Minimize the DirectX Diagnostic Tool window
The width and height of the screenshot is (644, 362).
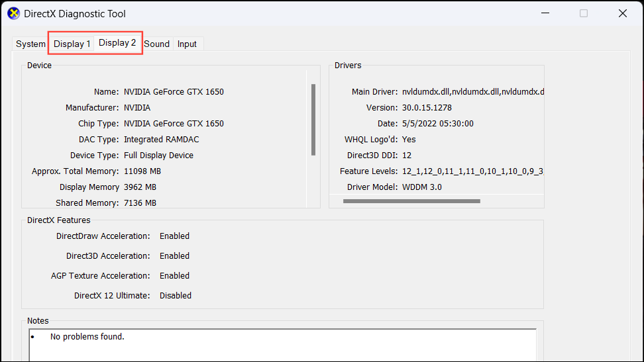pyautogui.click(x=545, y=13)
